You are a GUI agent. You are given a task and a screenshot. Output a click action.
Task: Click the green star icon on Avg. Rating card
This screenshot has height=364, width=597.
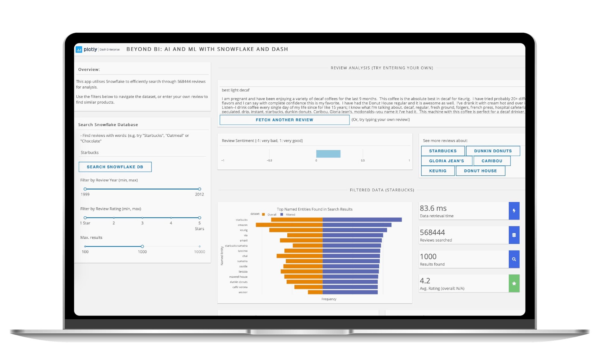point(515,283)
